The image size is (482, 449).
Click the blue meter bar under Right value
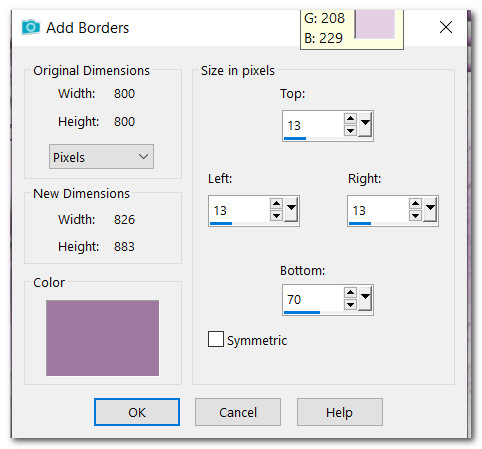pos(360,224)
